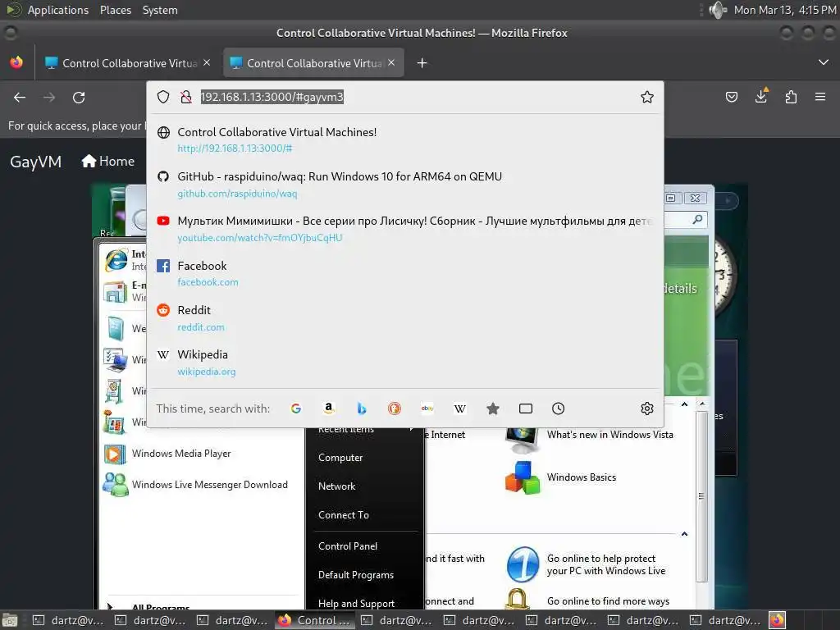Open the Facebook suggestion

405,273
